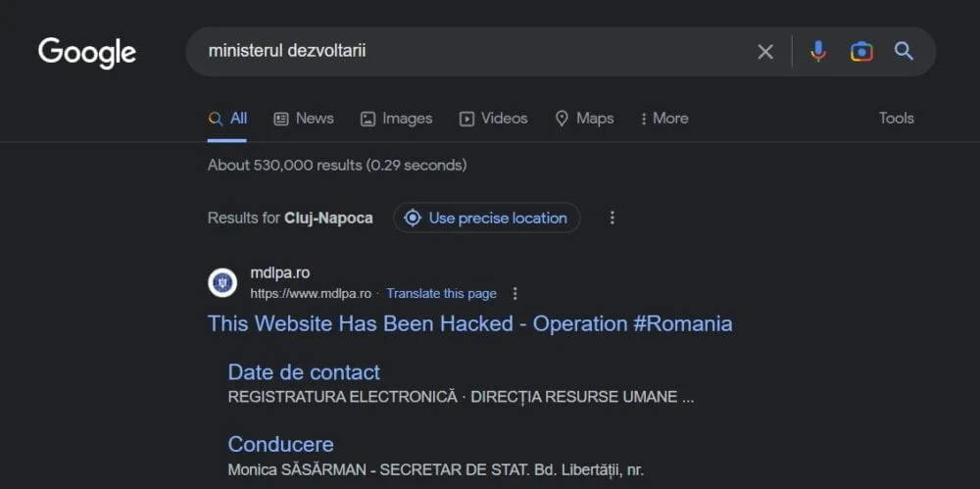Open Google Lens image search

[861, 52]
